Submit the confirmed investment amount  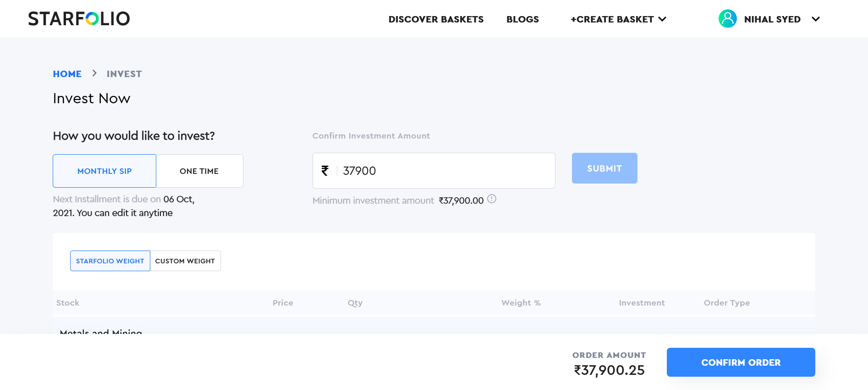604,168
